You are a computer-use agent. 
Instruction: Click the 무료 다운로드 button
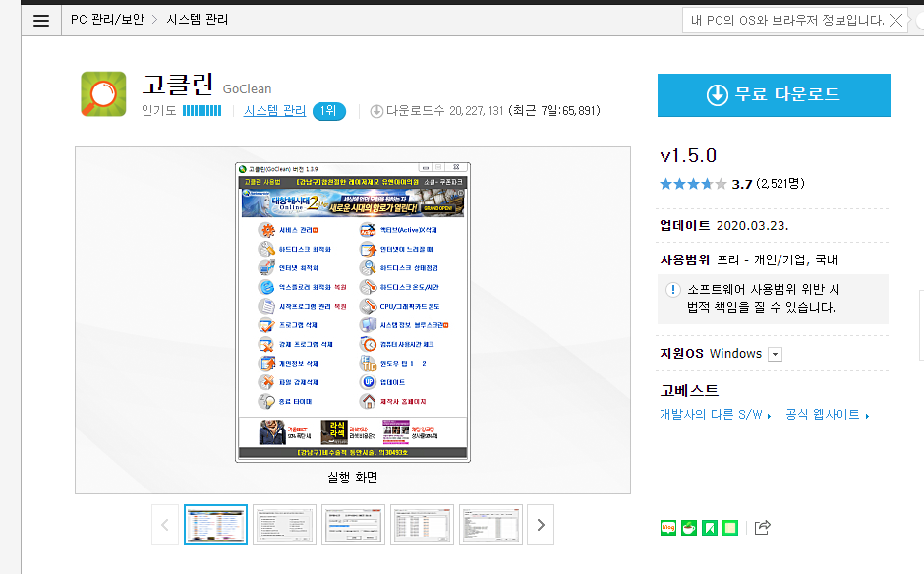(774, 95)
